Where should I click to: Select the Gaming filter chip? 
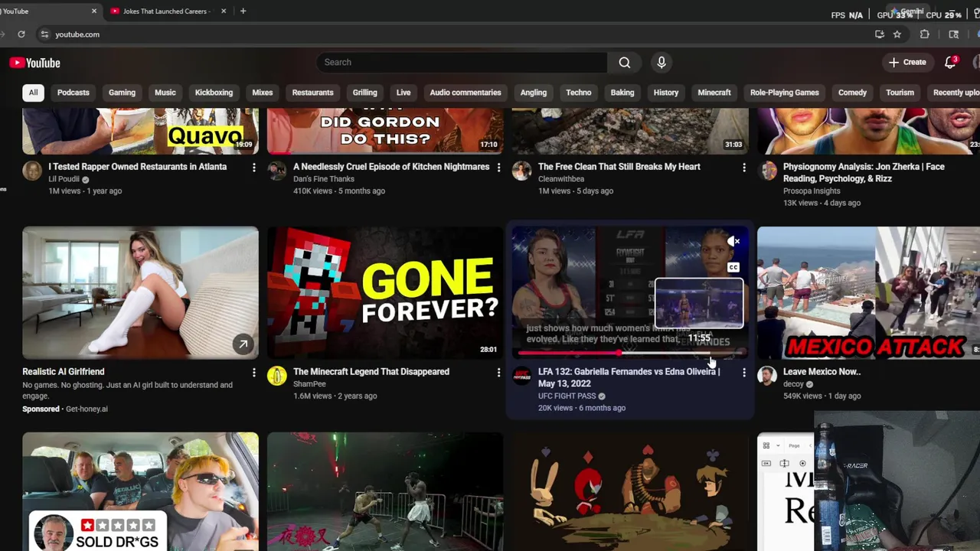[x=122, y=93]
